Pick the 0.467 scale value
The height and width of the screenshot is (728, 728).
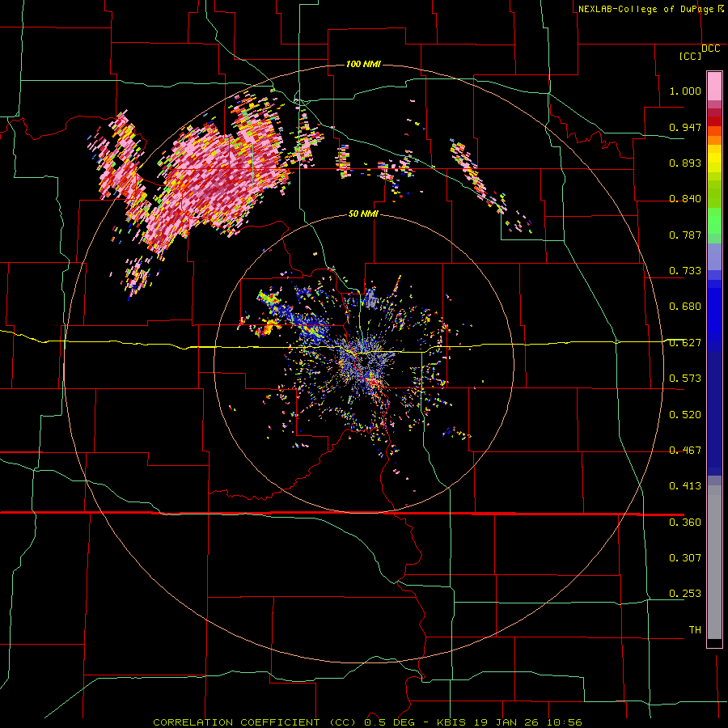click(685, 451)
